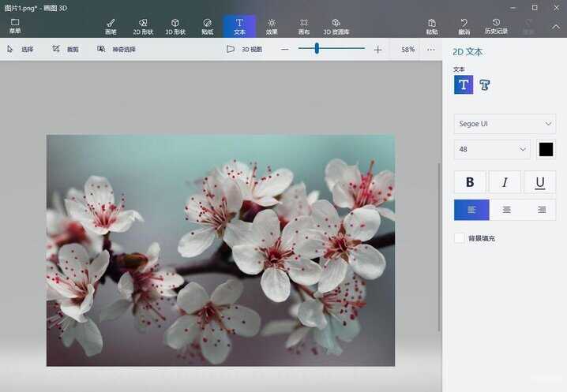
Task: Select the 画笔 brushes tool
Action: [111, 26]
